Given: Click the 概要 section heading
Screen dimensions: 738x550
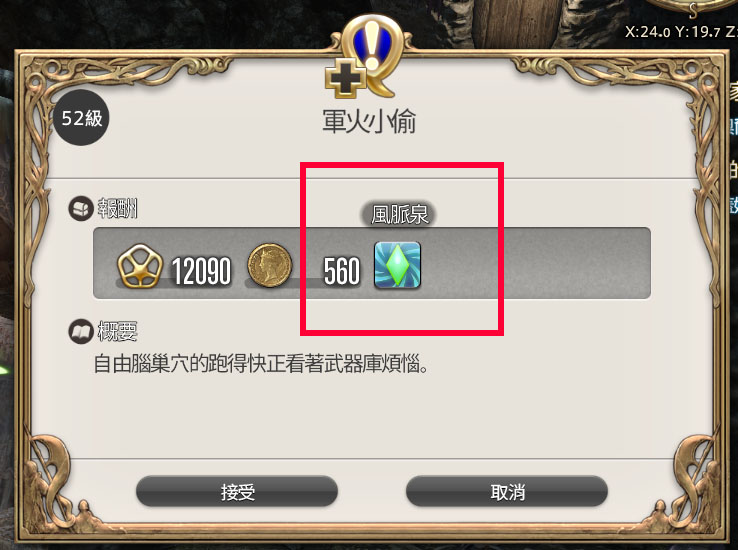Looking at the screenshot, I should [x=117, y=332].
